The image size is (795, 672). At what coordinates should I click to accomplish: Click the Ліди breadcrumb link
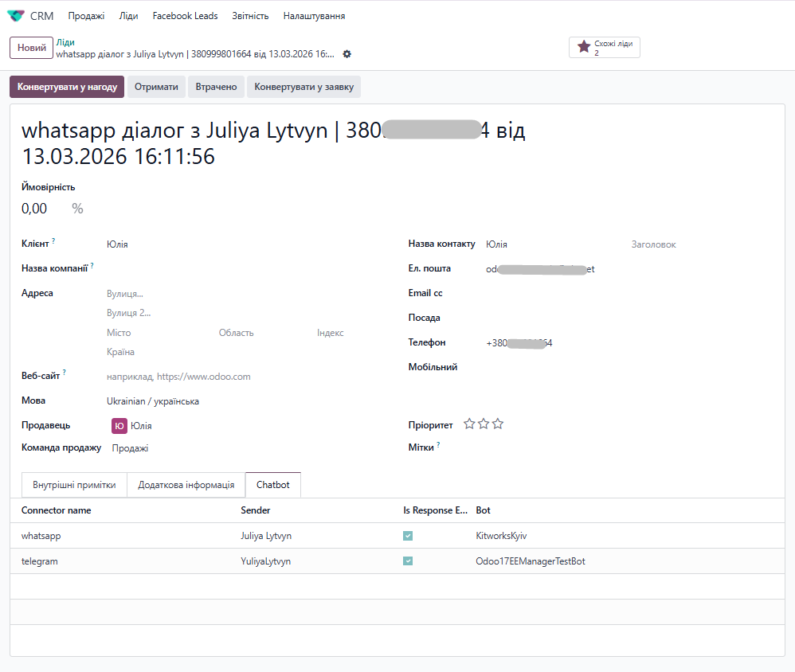click(65, 42)
